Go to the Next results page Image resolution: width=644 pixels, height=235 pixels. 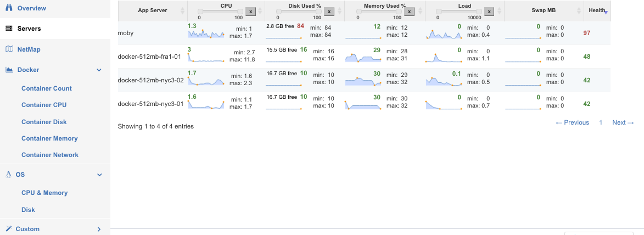point(623,122)
